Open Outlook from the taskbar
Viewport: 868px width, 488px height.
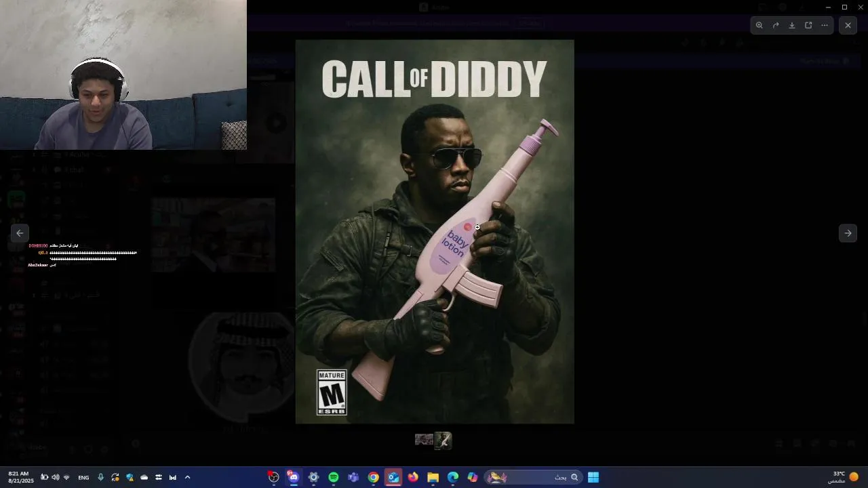[x=393, y=477]
